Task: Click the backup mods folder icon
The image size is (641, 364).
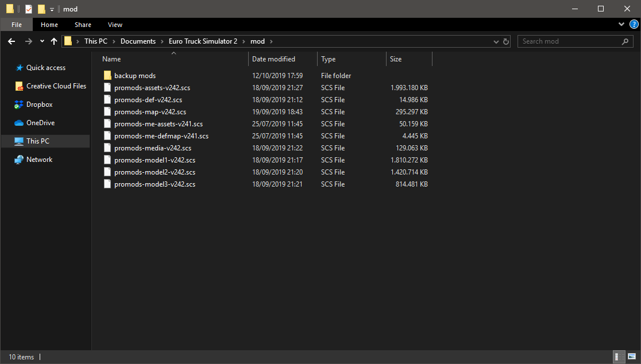Action: point(107,76)
